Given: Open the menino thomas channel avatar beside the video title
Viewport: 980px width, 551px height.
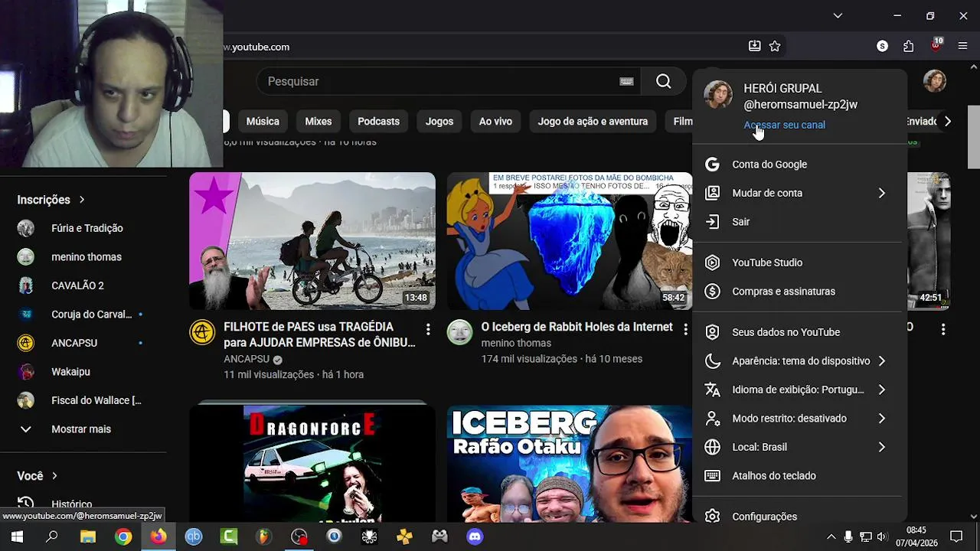Looking at the screenshot, I should 459,332.
